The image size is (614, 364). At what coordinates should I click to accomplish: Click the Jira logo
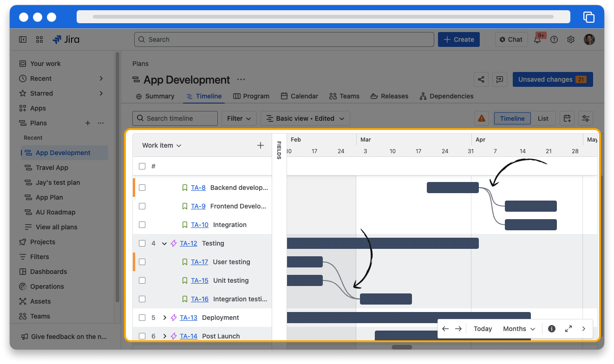click(x=66, y=39)
